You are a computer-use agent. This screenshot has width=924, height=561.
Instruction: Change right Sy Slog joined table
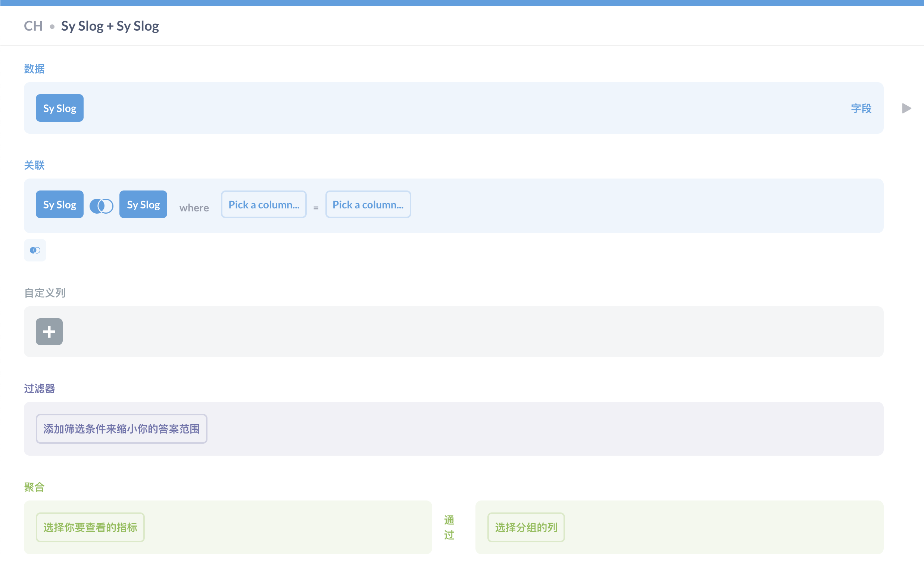pyautogui.click(x=143, y=205)
